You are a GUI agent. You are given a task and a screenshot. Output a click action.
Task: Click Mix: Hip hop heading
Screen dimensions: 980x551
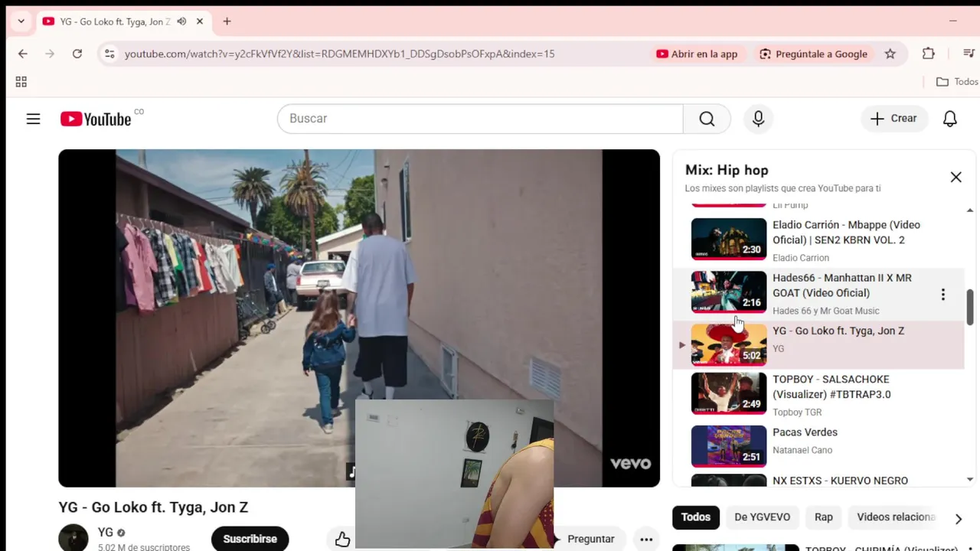pyautogui.click(x=727, y=170)
